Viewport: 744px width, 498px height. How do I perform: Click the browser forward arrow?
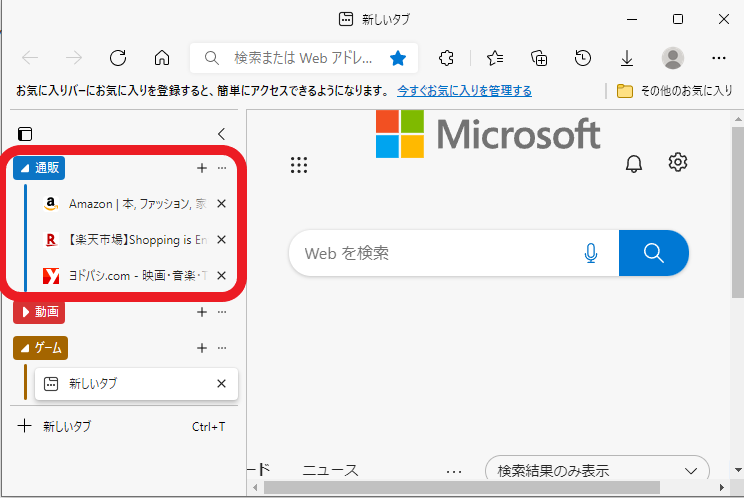74,58
